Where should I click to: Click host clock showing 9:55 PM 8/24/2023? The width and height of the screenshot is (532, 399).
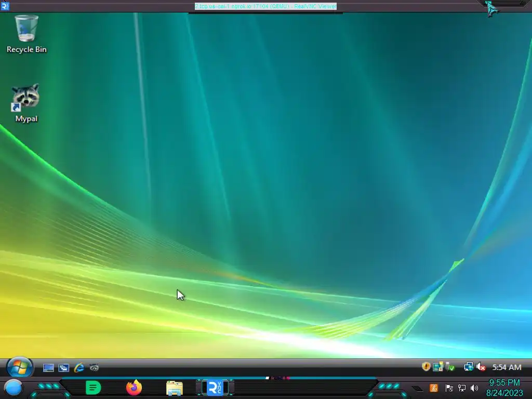pyautogui.click(x=504, y=388)
